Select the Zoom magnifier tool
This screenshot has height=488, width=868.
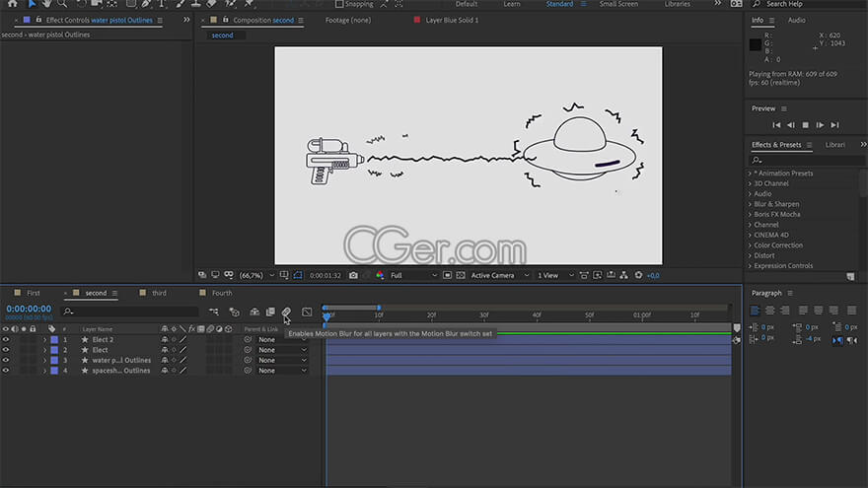pos(62,3)
